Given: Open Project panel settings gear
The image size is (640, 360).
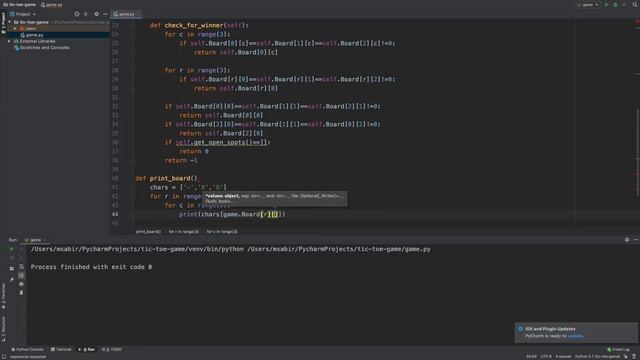Looking at the screenshot, I should [96, 14].
